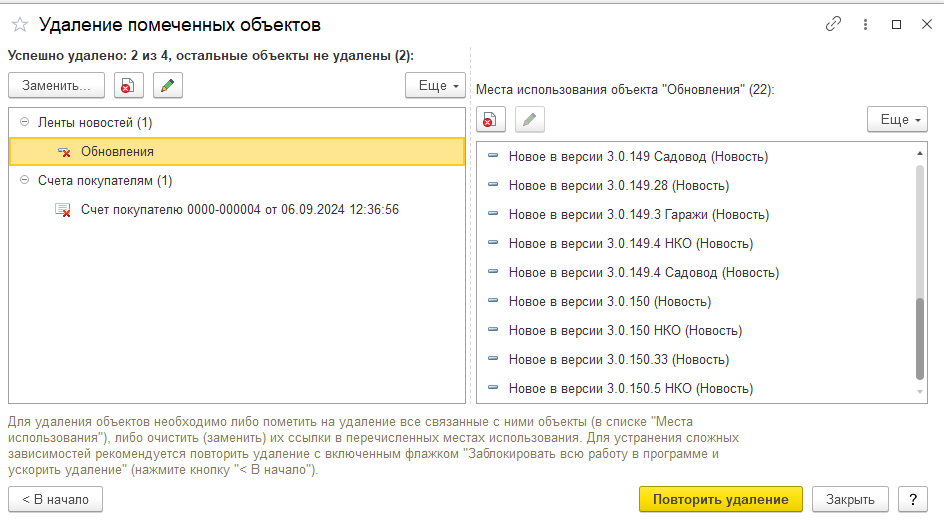The width and height of the screenshot is (944, 525).
Task: Click the dash icon beside 3.0.150.33 news
Action: 492,358
